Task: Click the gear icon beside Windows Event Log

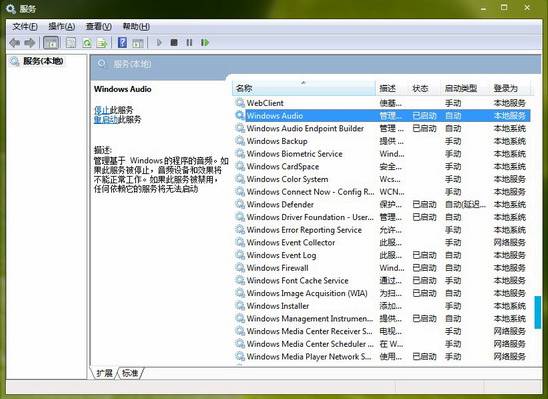Action: pyautogui.click(x=240, y=255)
